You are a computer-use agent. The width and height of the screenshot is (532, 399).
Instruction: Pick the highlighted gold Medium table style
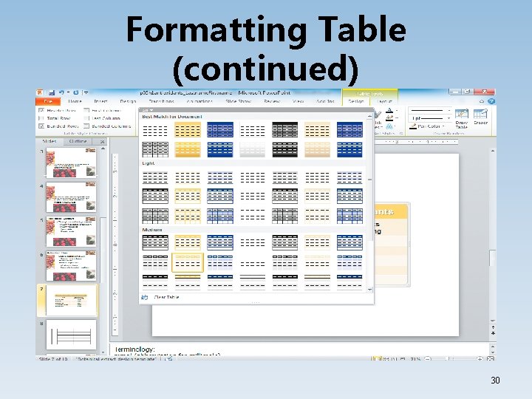pyautogui.click(x=188, y=262)
